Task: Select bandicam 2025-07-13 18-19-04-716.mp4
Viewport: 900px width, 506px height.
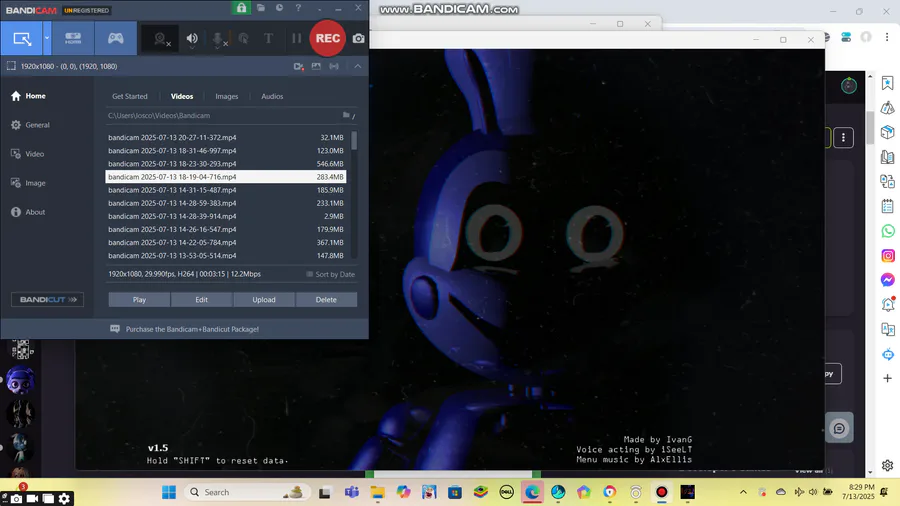Action: click(226, 177)
